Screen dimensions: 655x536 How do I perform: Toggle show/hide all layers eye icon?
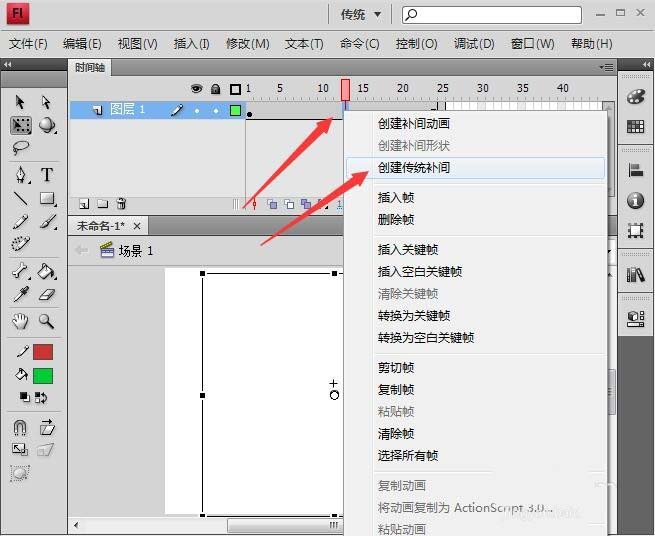(196, 89)
